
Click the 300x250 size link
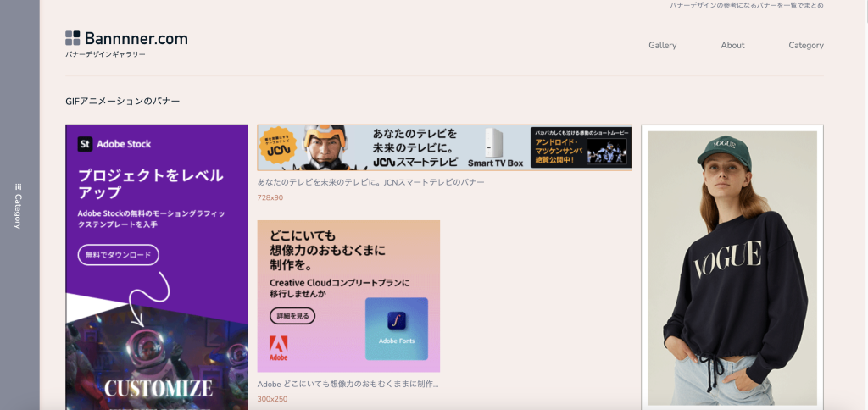click(270, 399)
